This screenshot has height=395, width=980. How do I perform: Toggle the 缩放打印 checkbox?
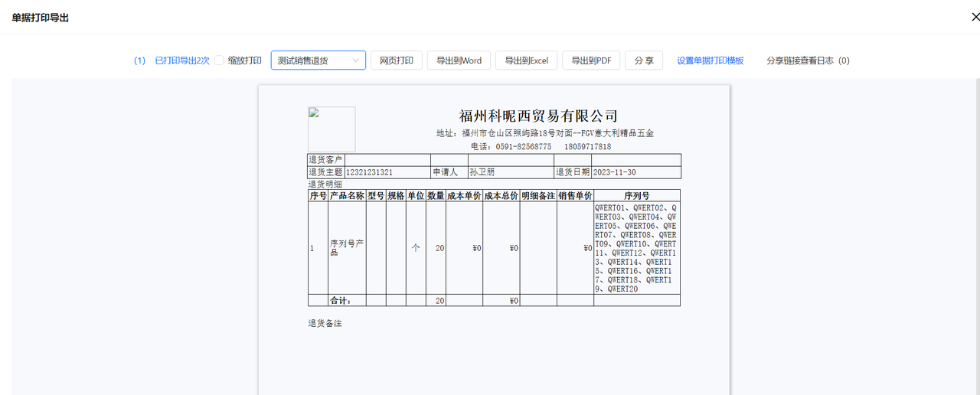(x=219, y=60)
